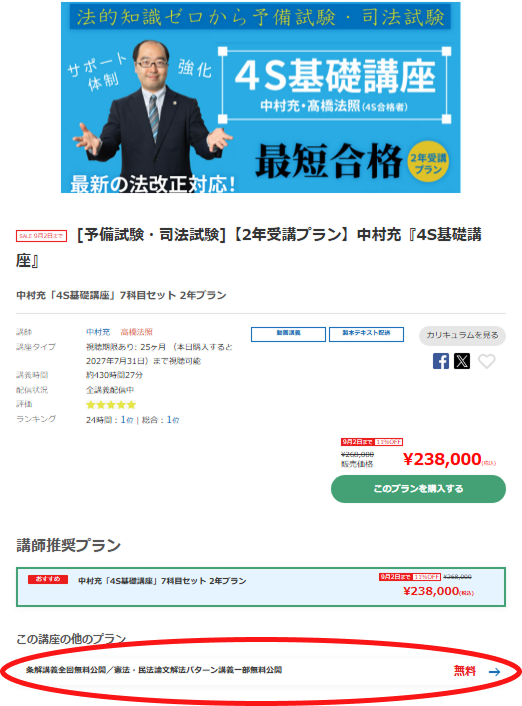
Task: Click the 24時間 1位 ranking link
Action: (127, 420)
